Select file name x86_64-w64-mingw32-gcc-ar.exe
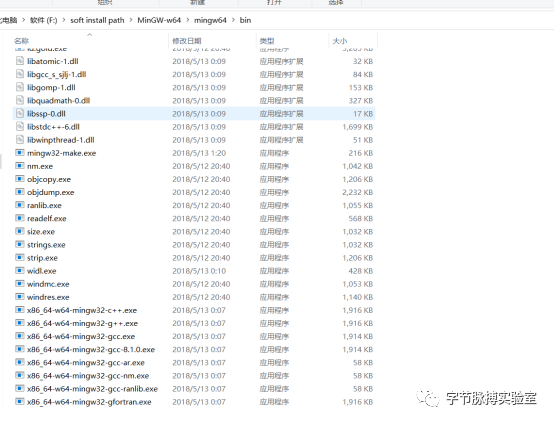 [x=86, y=363]
